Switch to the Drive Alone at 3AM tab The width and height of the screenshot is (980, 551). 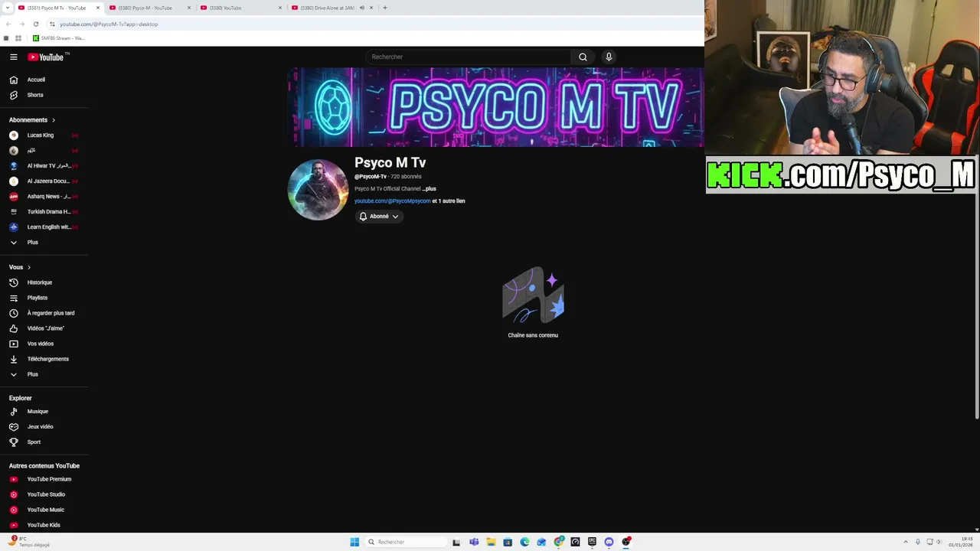pyautogui.click(x=325, y=8)
